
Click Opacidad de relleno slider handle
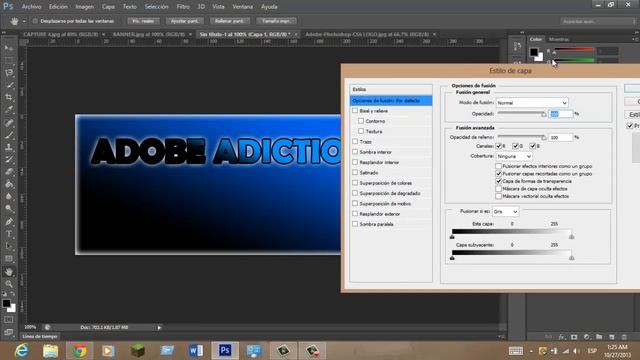pos(543,138)
